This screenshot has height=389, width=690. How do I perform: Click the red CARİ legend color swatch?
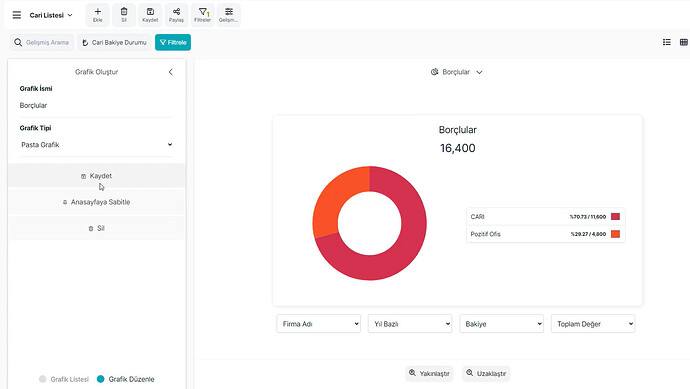point(616,217)
